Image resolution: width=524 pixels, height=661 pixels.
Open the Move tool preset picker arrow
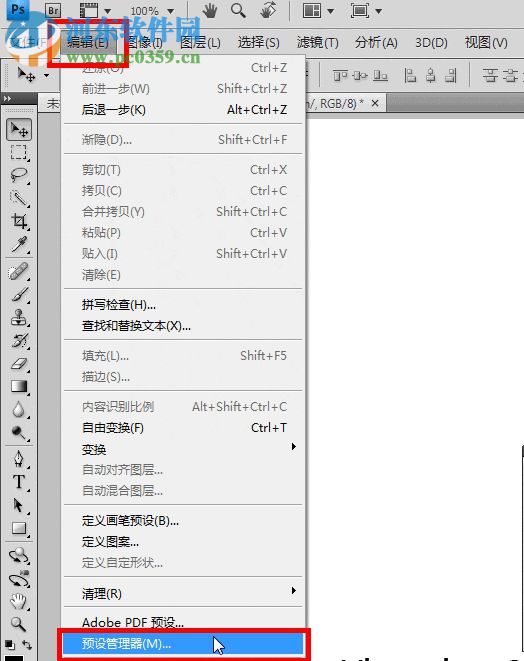click(47, 76)
